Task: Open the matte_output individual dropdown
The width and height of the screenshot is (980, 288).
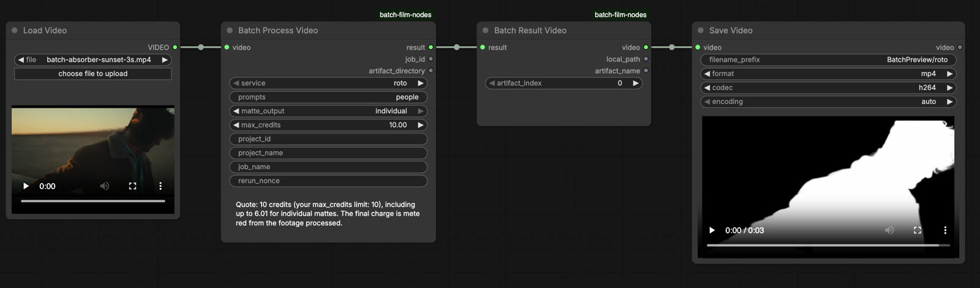Action: pos(328,111)
